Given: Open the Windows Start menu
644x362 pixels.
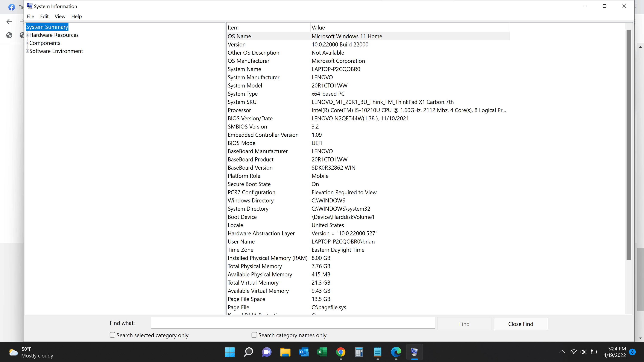Looking at the screenshot, I should point(230,352).
